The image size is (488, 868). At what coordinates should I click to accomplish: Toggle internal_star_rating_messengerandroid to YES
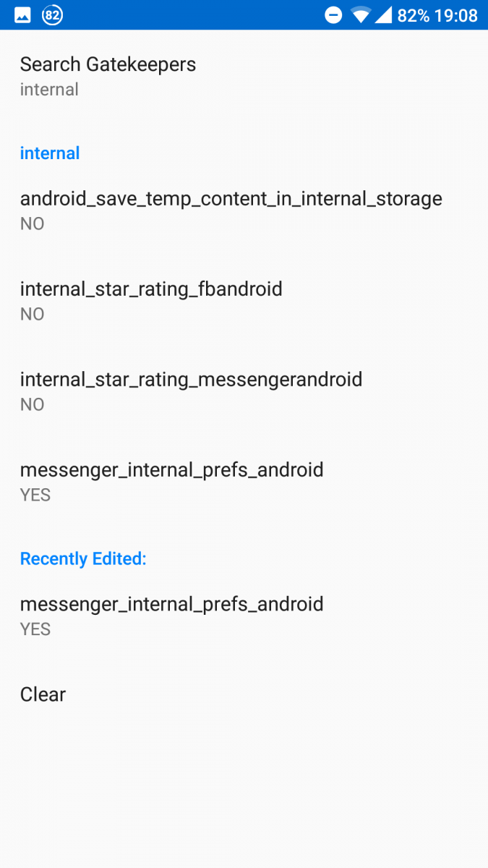tap(191, 389)
